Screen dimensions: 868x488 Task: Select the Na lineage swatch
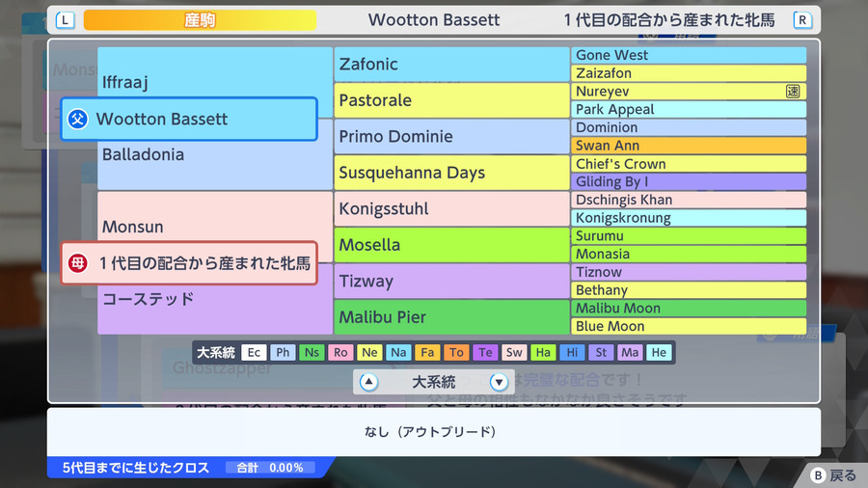398,352
